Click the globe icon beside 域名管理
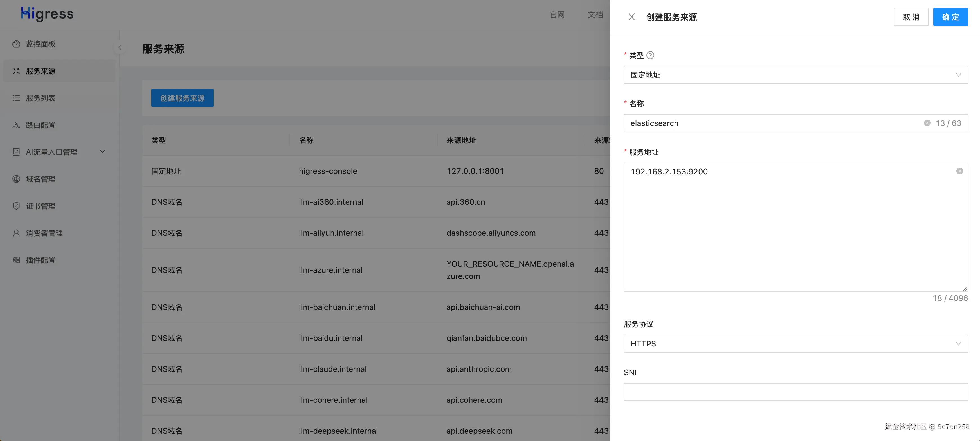The width and height of the screenshot is (980, 441). click(x=16, y=179)
